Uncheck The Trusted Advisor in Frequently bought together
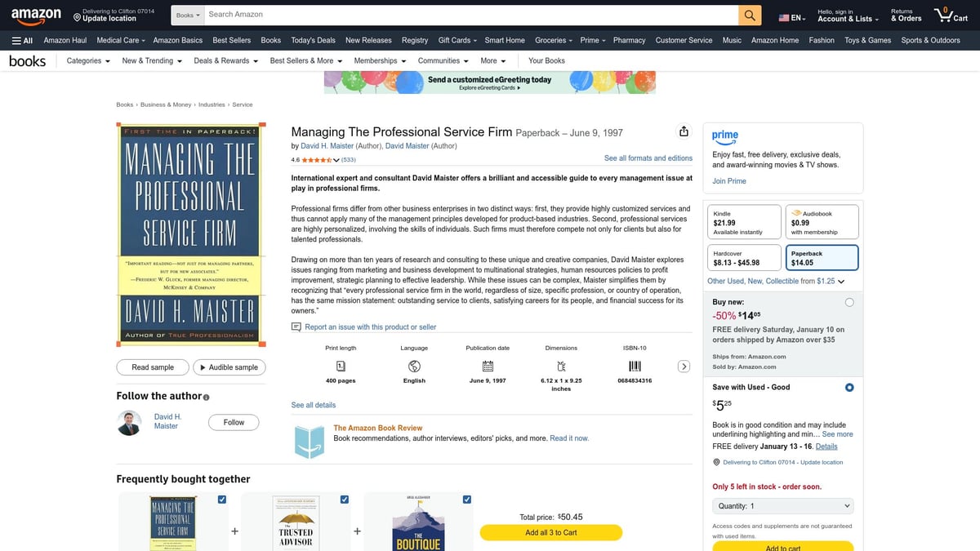This screenshot has height=551, width=980. click(344, 499)
